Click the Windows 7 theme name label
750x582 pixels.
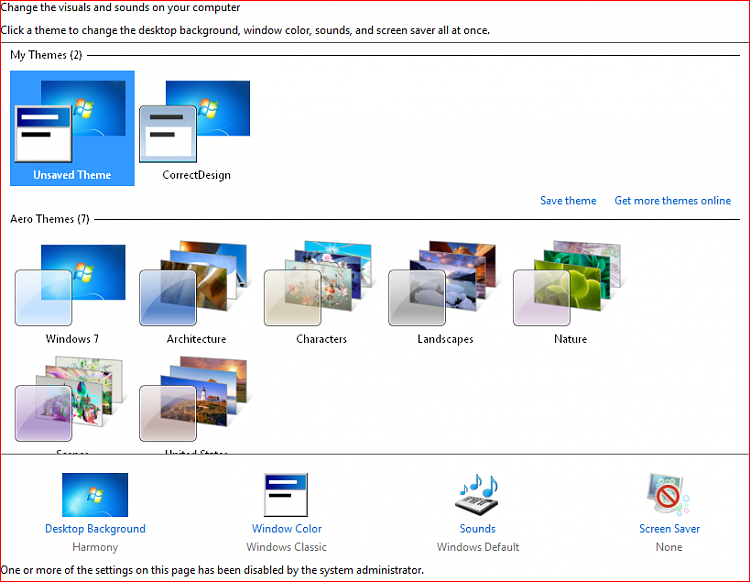72,339
